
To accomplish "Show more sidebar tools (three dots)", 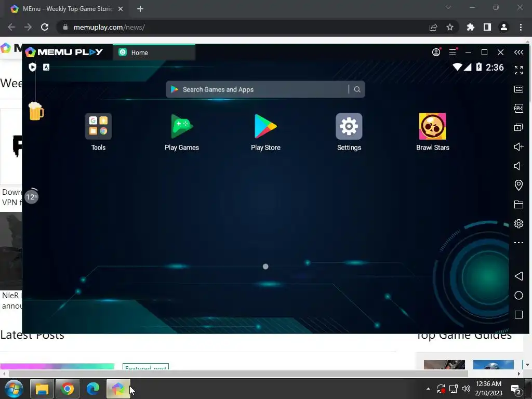I will pos(518,243).
